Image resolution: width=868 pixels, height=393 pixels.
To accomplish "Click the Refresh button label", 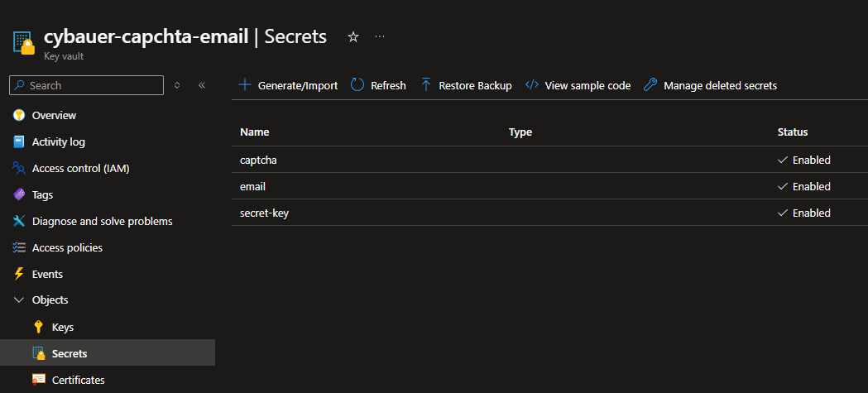I will click(x=388, y=86).
